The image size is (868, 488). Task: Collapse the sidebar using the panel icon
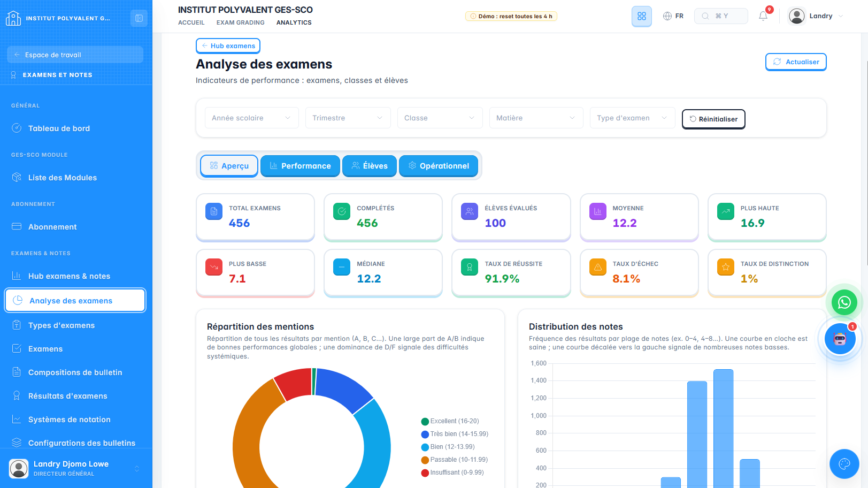(x=139, y=18)
